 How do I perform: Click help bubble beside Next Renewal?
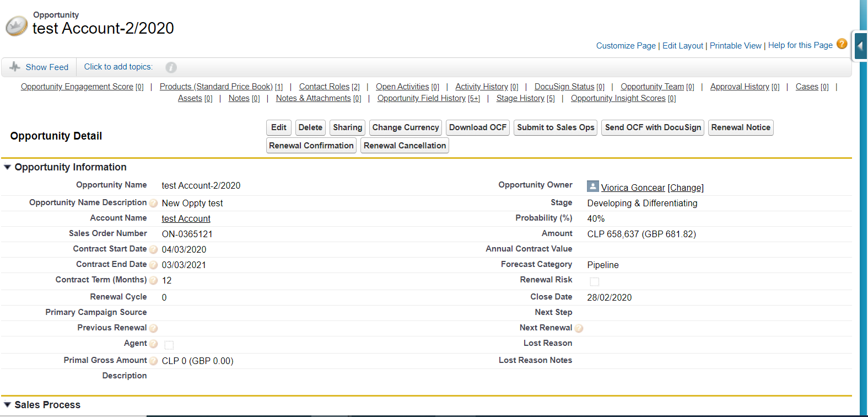point(579,329)
